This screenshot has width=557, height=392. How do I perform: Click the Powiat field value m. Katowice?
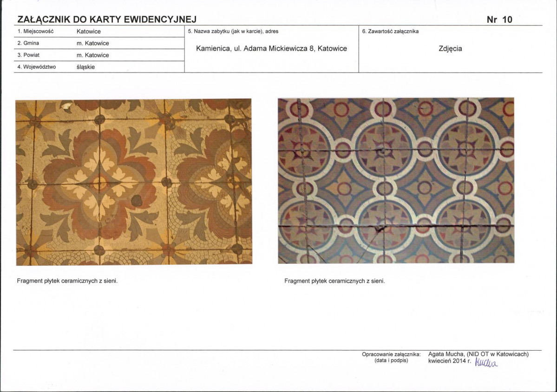[93, 55]
